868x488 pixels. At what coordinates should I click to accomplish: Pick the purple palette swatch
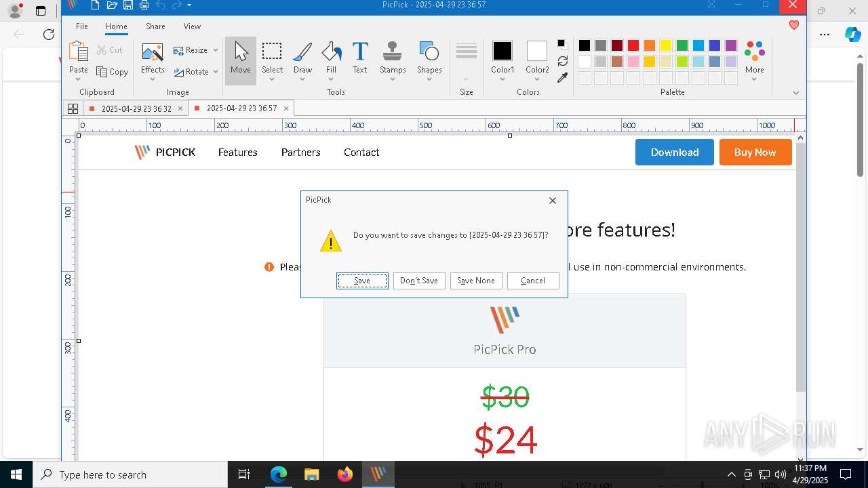(731, 45)
